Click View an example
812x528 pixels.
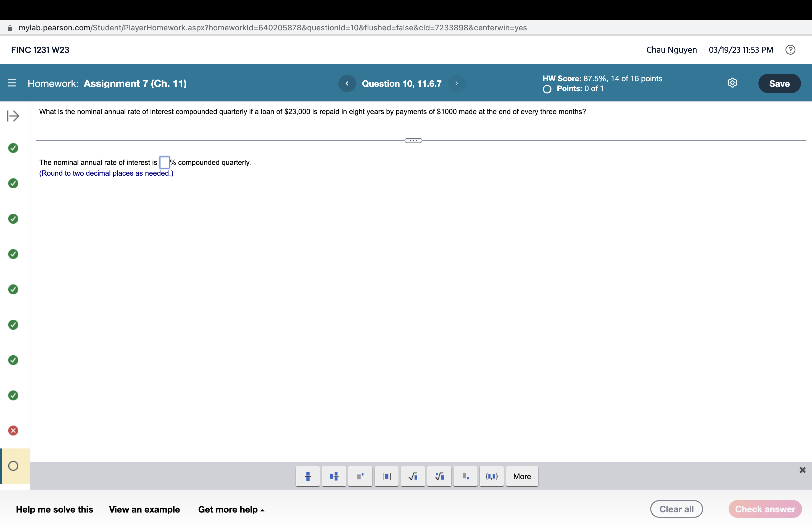pos(144,509)
